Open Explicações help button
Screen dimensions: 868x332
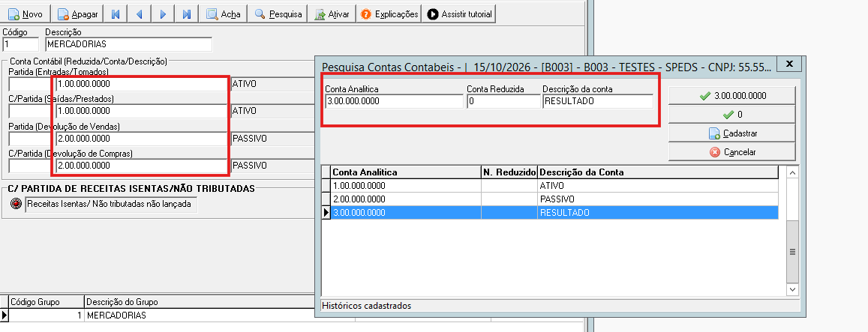click(389, 13)
